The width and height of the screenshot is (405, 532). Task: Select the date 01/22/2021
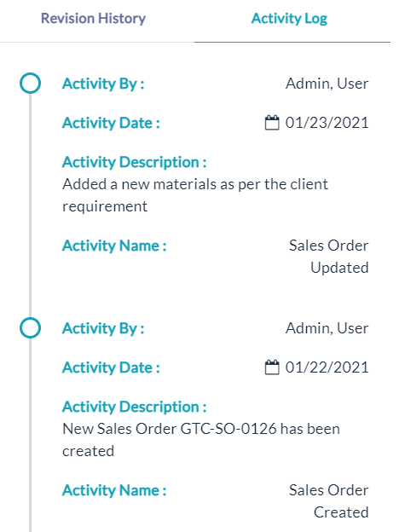click(327, 367)
